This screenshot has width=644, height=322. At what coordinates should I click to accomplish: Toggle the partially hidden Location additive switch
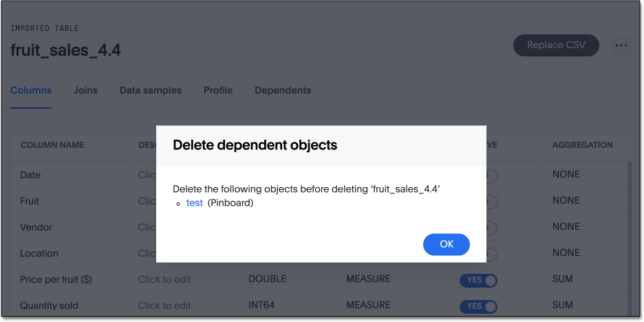(x=491, y=254)
